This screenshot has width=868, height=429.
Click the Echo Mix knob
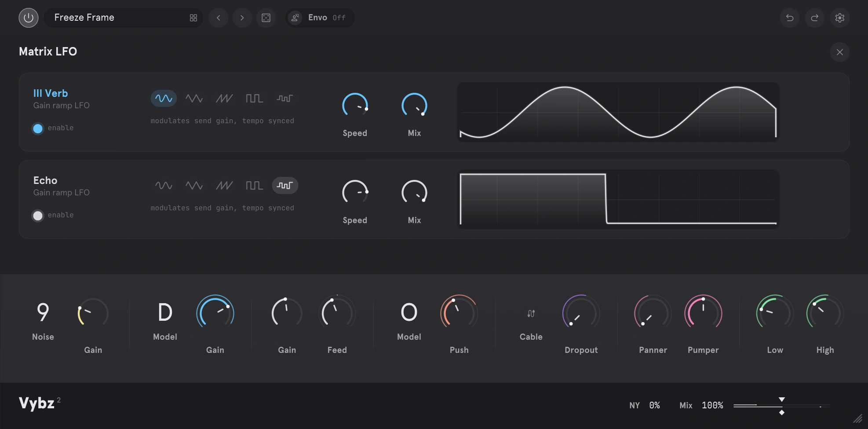click(x=414, y=193)
